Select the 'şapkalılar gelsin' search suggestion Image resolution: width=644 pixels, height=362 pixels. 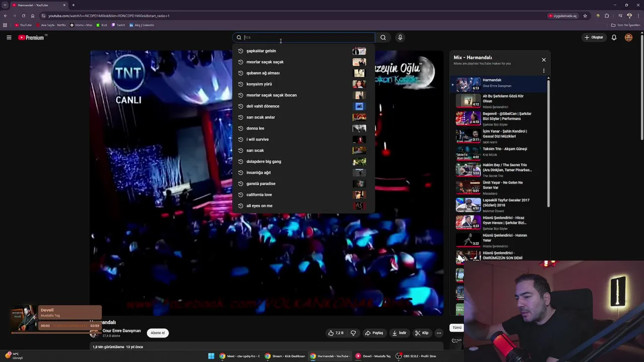pos(303,51)
